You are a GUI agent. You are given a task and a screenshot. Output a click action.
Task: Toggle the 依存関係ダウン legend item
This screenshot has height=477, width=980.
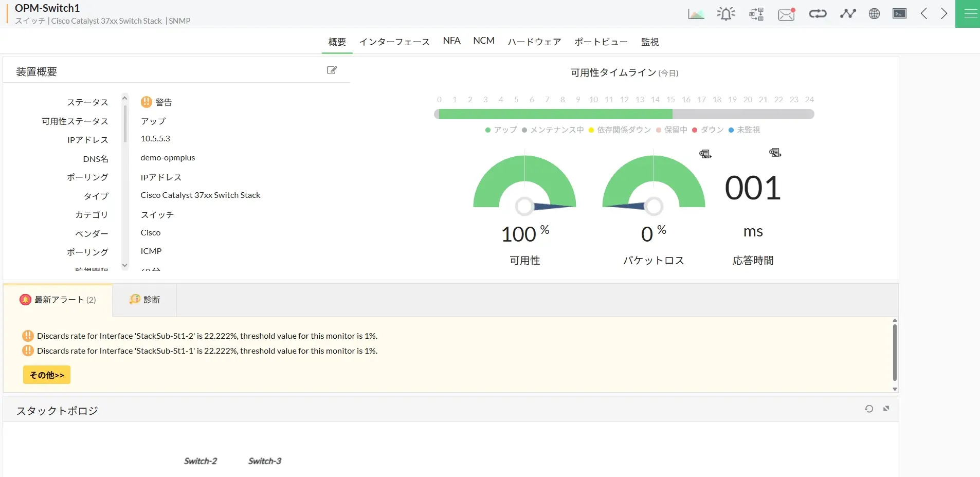tap(620, 130)
